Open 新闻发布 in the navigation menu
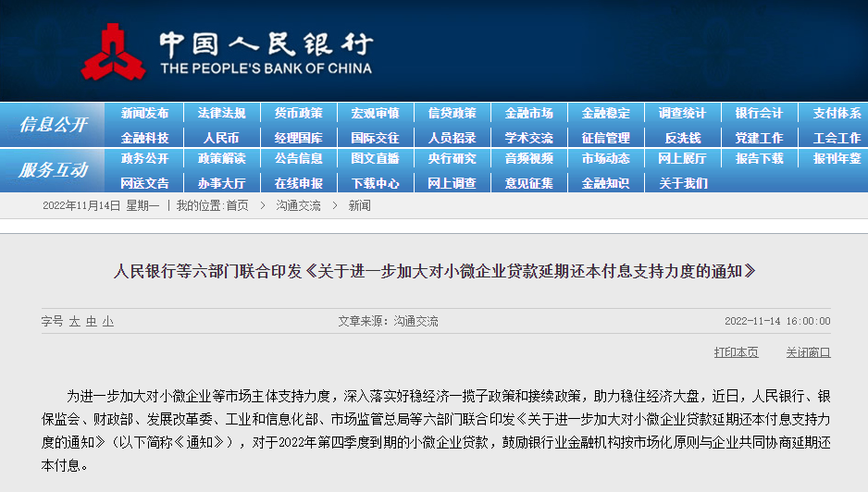 [144, 114]
